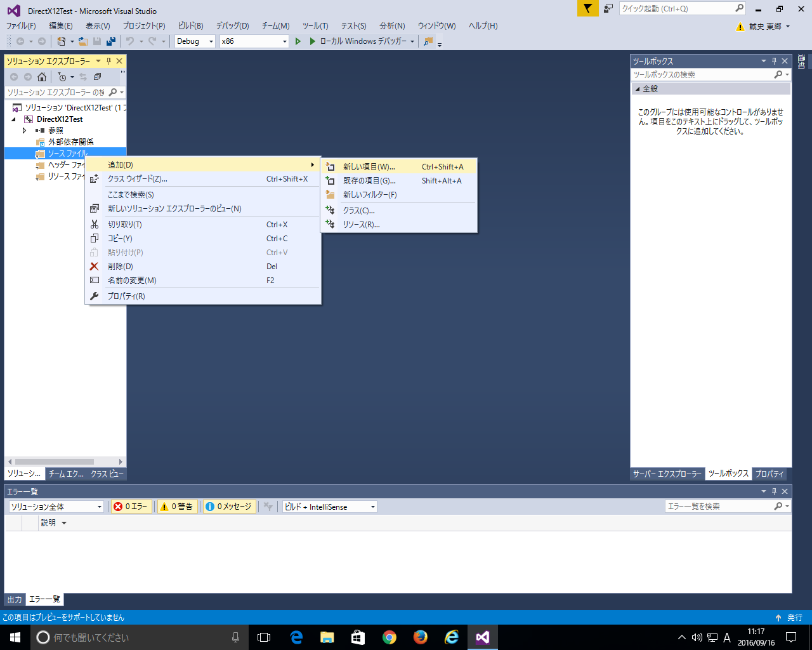Choose プロパティ(R) in the context menu
This screenshot has height=650, width=812.
[126, 296]
